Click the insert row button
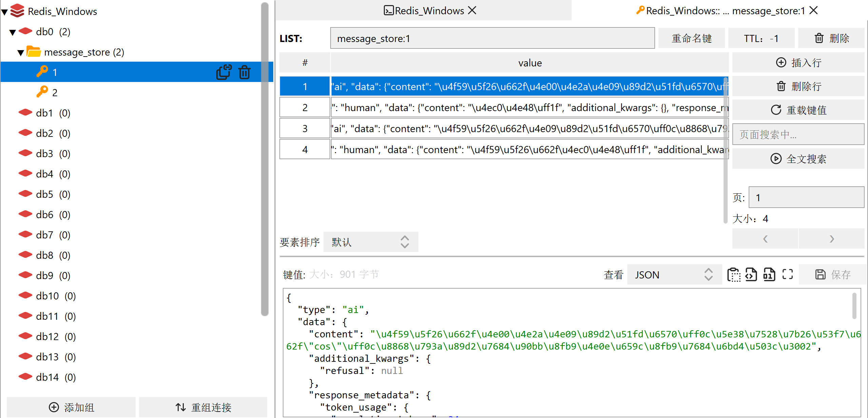This screenshot has width=868, height=418. 798,62
